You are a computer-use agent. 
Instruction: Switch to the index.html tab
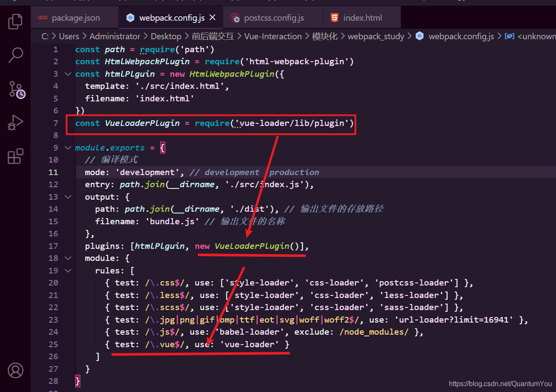[x=362, y=18]
